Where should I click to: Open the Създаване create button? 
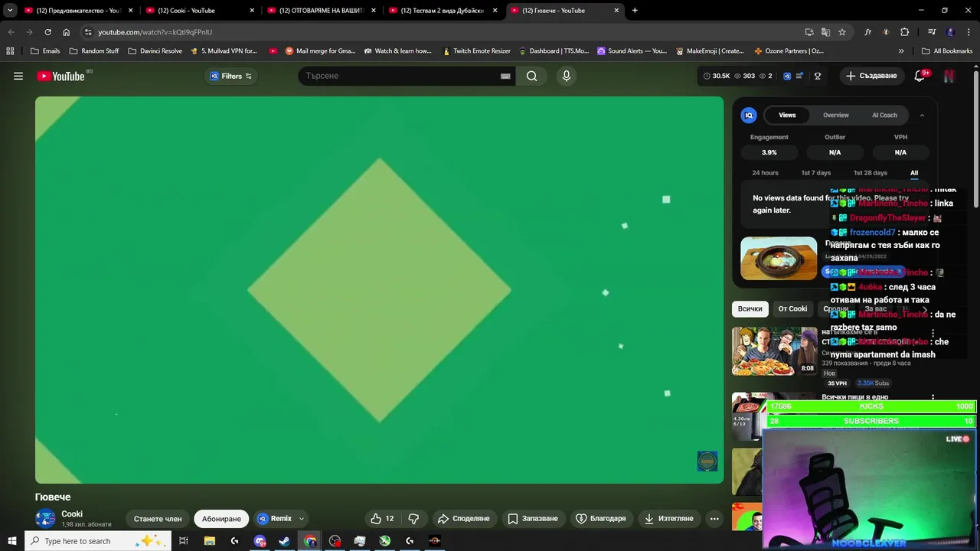pos(871,76)
